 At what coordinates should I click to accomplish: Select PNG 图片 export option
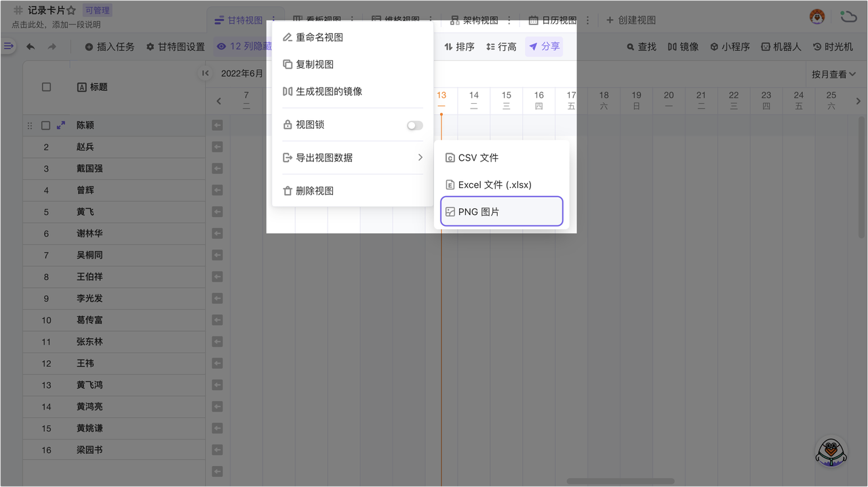501,212
